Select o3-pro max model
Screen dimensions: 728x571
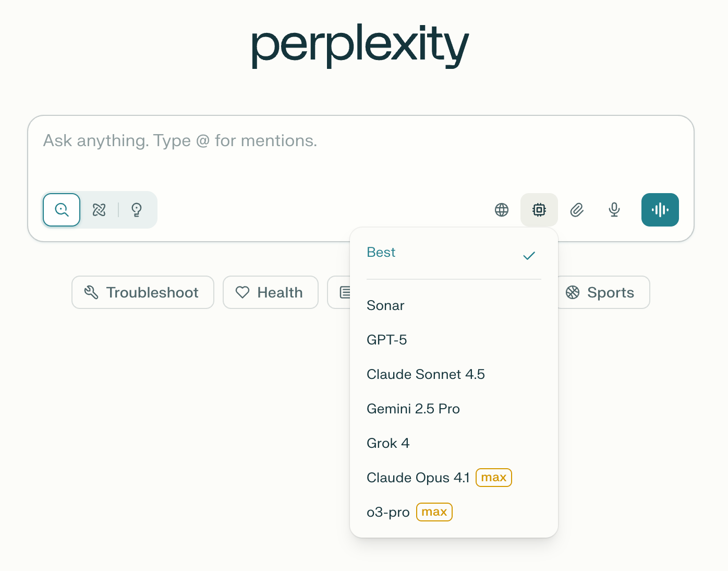[x=388, y=513]
